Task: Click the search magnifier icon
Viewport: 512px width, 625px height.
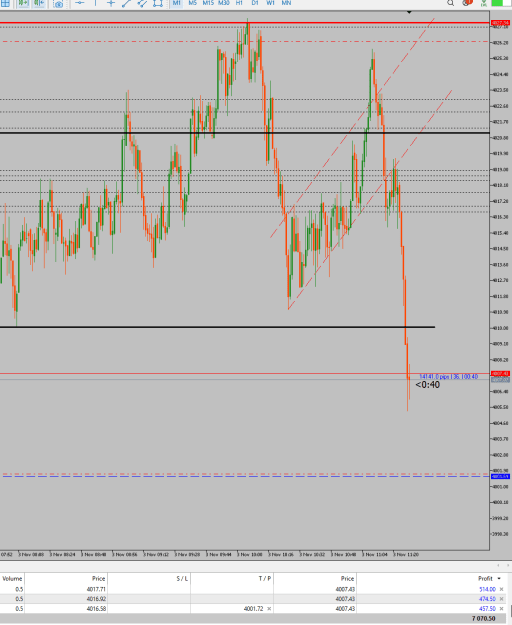Action: pyautogui.click(x=450, y=3)
